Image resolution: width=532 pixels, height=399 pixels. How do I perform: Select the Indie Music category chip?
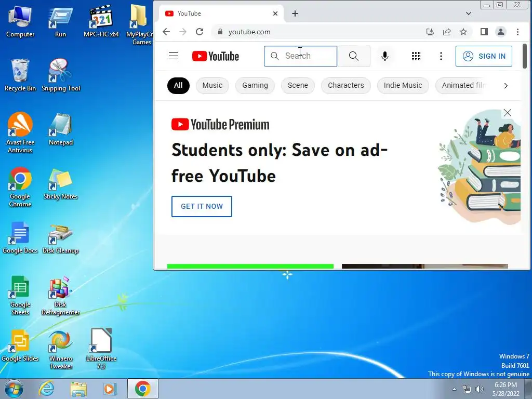pos(403,86)
